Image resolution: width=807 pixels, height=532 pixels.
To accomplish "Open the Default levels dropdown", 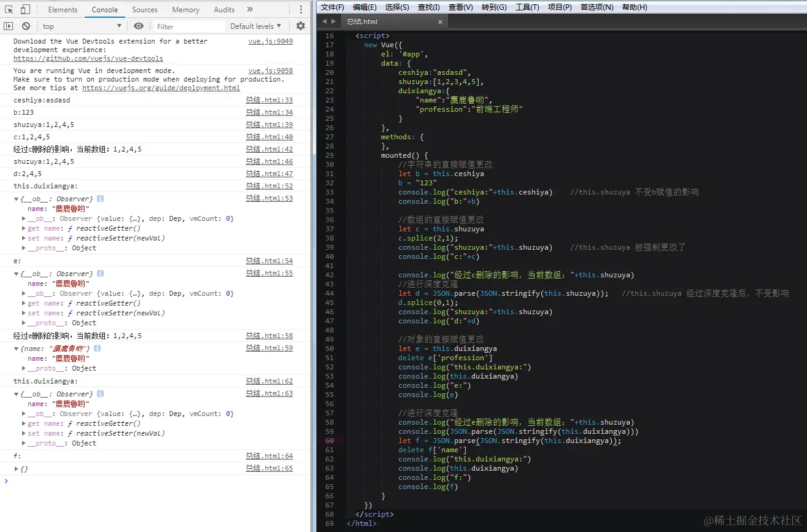I will coord(256,26).
